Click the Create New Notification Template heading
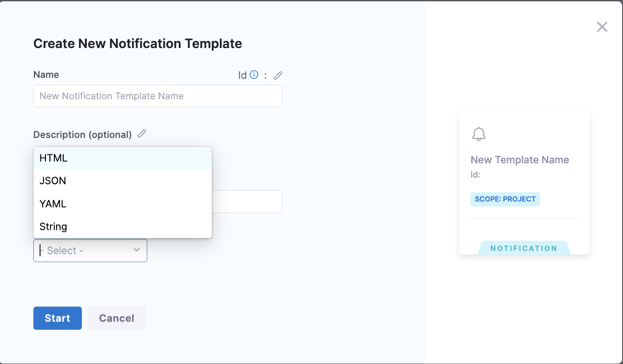 click(x=138, y=44)
